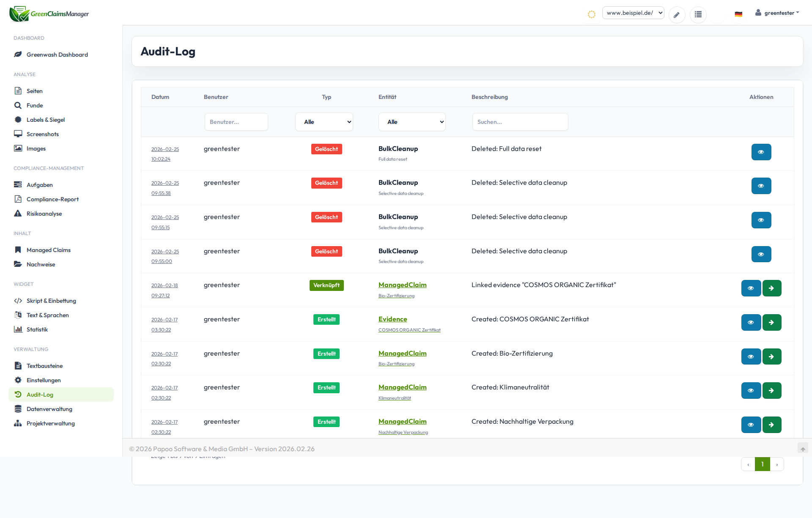This screenshot has height=518, width=812.
Task: Show details for COSMOS ORGANIC evidence creation
Action: 751,323
